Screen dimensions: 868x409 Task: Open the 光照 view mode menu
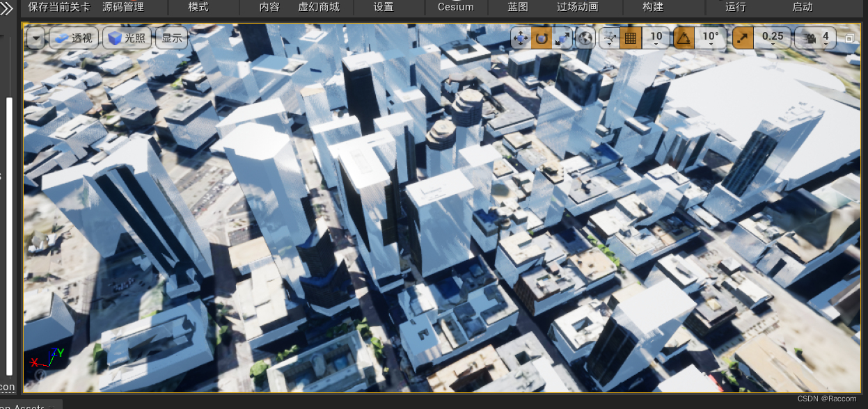127,38
